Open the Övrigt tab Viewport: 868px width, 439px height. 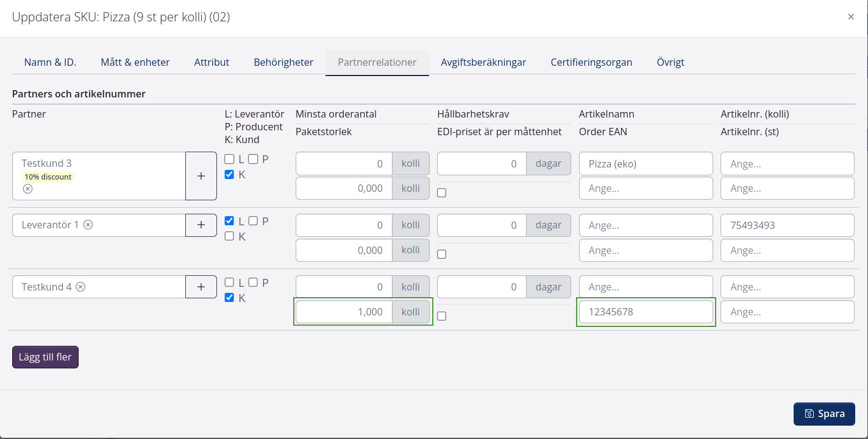tap(670, 62)
